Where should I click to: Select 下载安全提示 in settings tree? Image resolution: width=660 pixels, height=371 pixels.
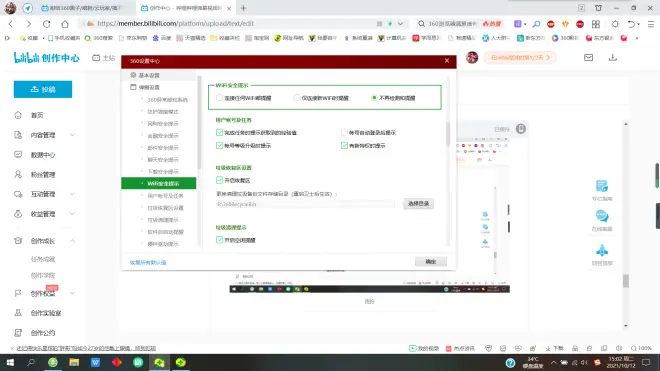(163, 171)
